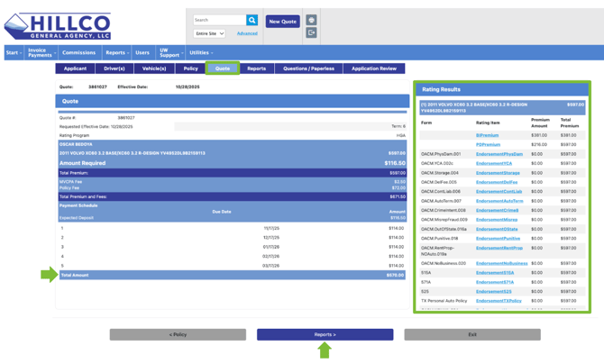Screen dimensions: 604x364
Task: Open the EndorsementRentProp link
Action: (499, 248)
